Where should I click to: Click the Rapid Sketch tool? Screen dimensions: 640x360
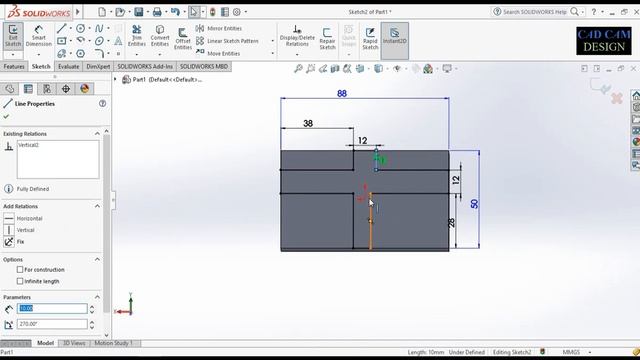(370, 39)
